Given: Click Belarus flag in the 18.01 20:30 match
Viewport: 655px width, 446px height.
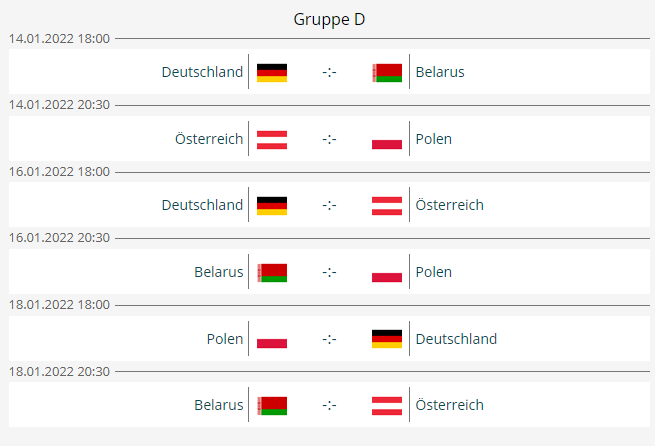Looking at the screenshot, I should 272,405.
